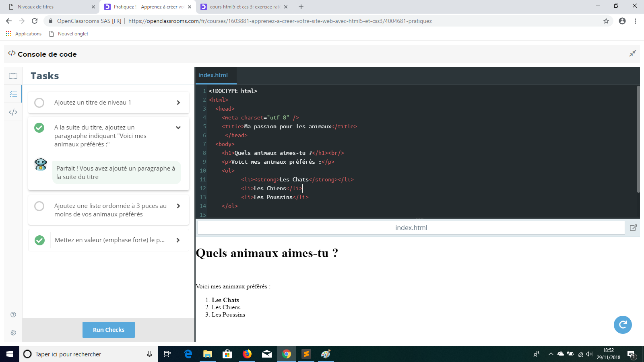This screenshot has width=644, height=362.
Task: Open index.html preview in a new window
Action: coord(633,228)
